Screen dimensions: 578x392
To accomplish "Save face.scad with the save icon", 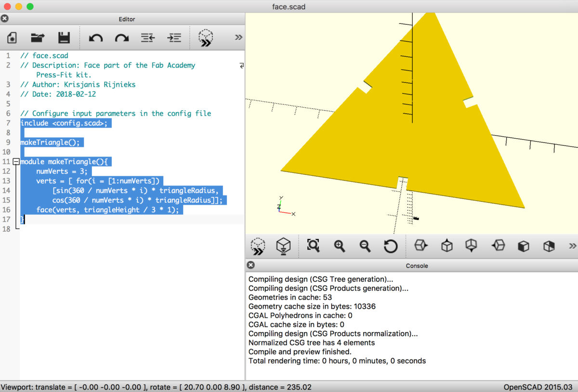I will (65, 38).
